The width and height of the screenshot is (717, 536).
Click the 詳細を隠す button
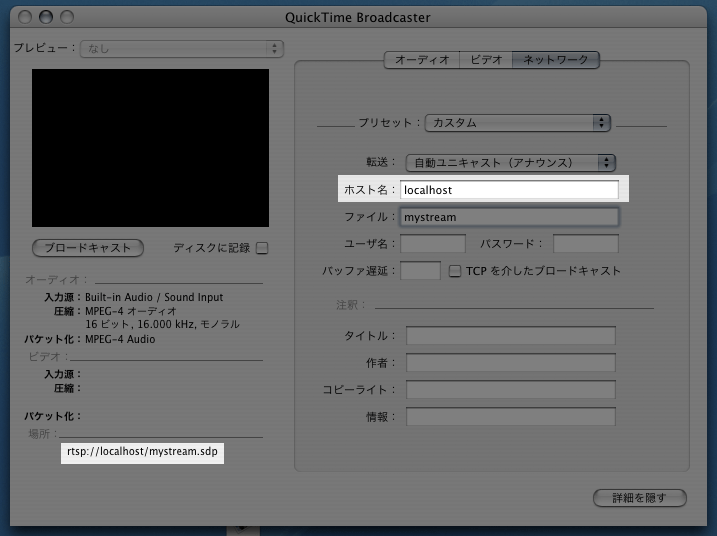(640, 498)
